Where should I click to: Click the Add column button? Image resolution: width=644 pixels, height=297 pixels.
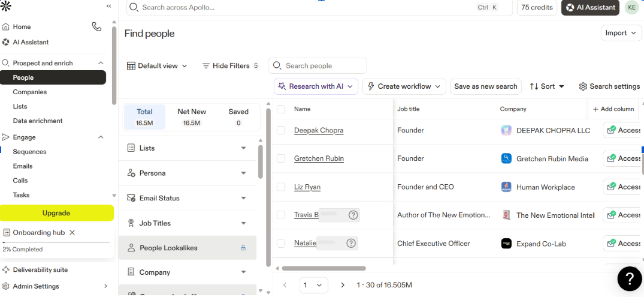click(x=613, y=109)
